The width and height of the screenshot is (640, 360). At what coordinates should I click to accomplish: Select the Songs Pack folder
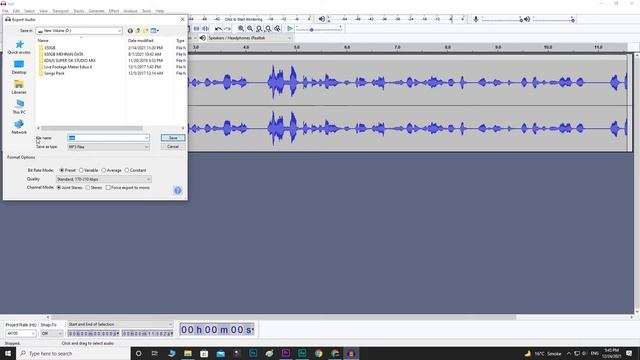pyautogui.click(x=54, y=73)
